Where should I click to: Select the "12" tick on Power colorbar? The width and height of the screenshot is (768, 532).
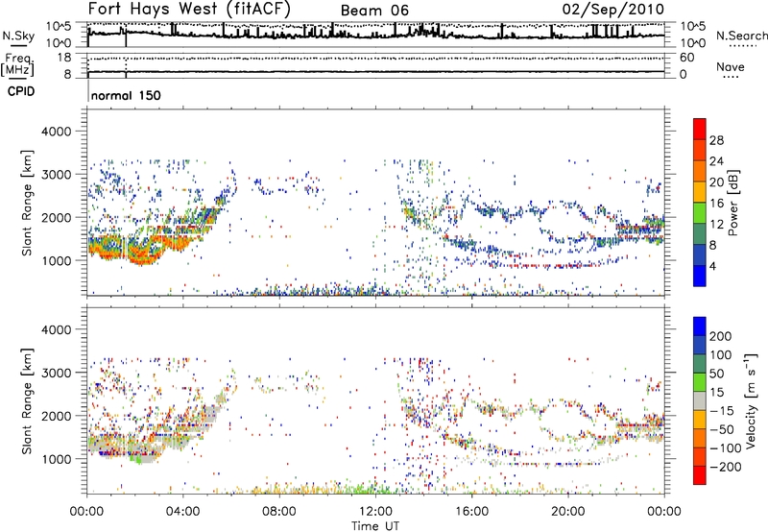(x=716, y=225)
